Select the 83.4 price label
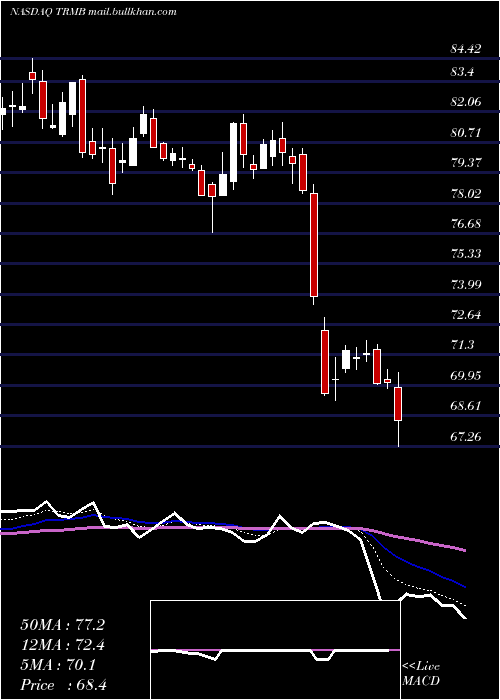 tap(462, 71)
